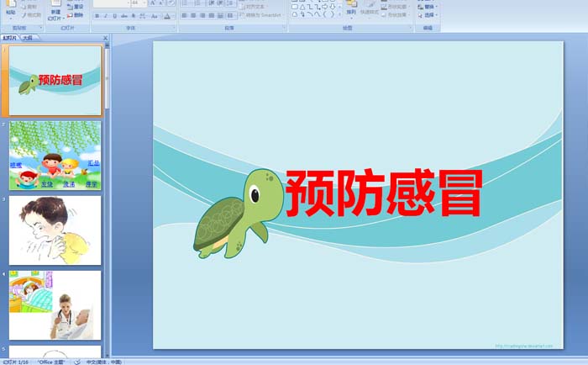The image size is (588, 365).
Task: Decrease font size with shrink-font icon
Action: point(161,3)
